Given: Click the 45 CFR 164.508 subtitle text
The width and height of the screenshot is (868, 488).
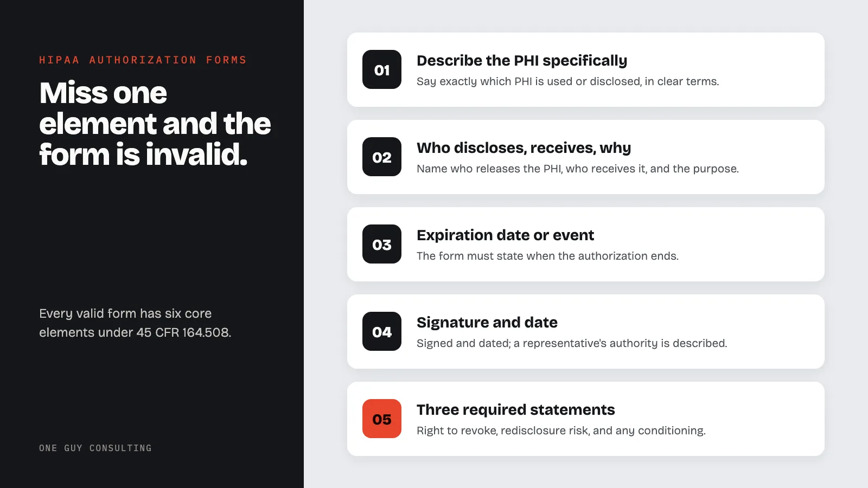Looking at the screenshot, I should pyautogui.click(x=135, y=323).
